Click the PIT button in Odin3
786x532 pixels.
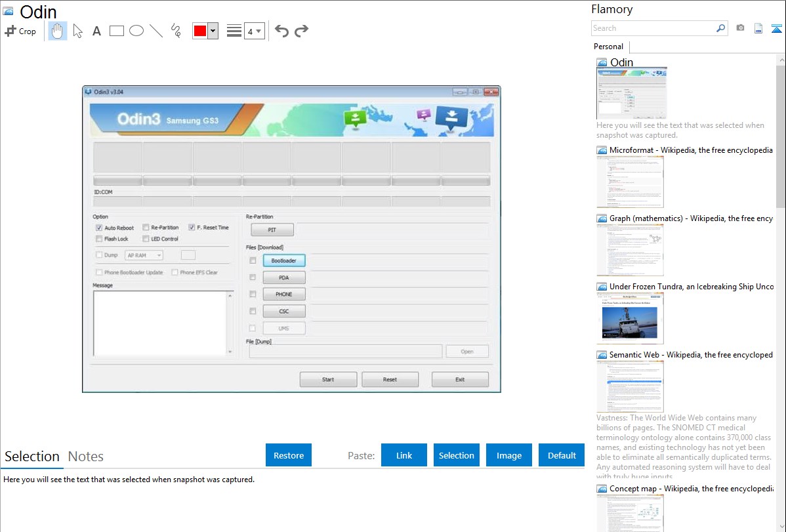(272, 230)
